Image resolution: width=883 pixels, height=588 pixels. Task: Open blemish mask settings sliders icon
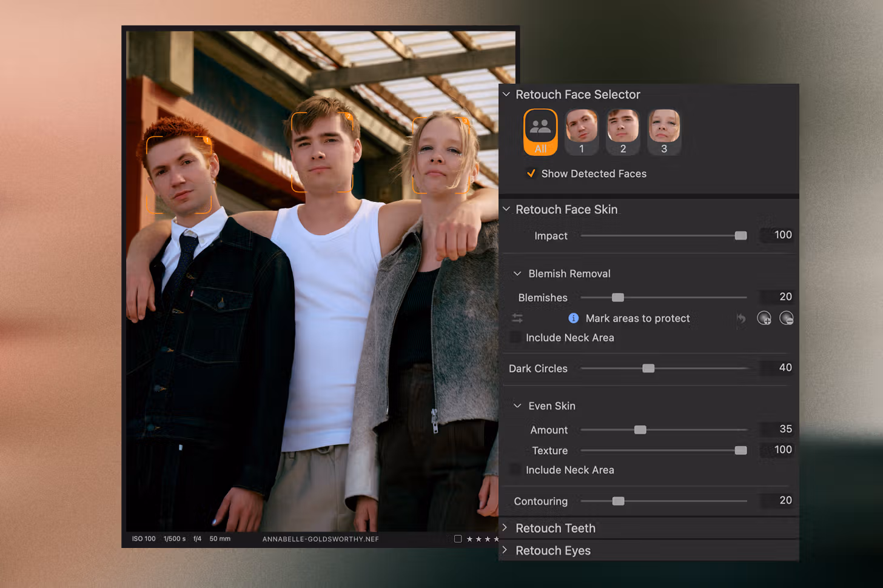[x=517, y=318]
